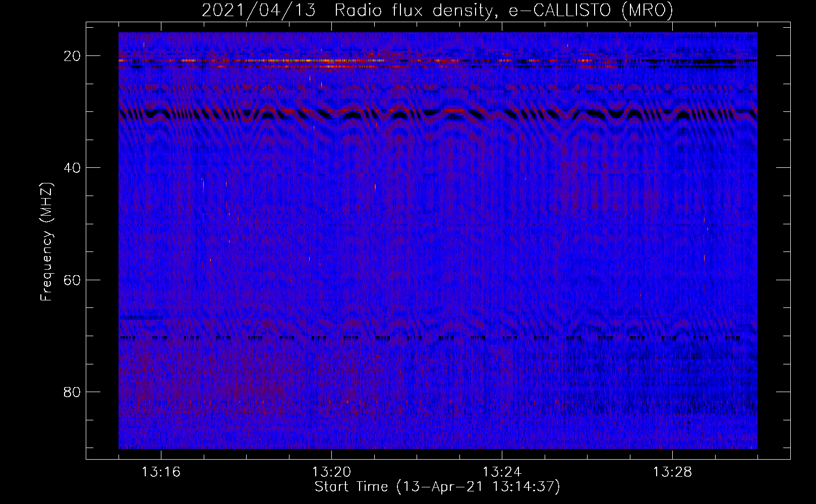Click the '60' frequency tick label
This screenshot has width=816, height=504.
[73, 280]
